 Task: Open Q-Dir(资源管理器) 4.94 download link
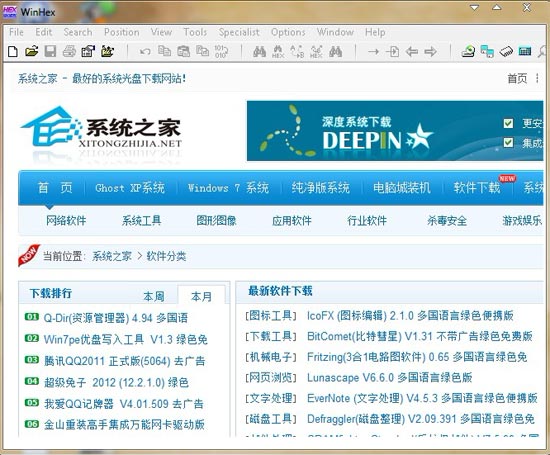coord(116,318)
